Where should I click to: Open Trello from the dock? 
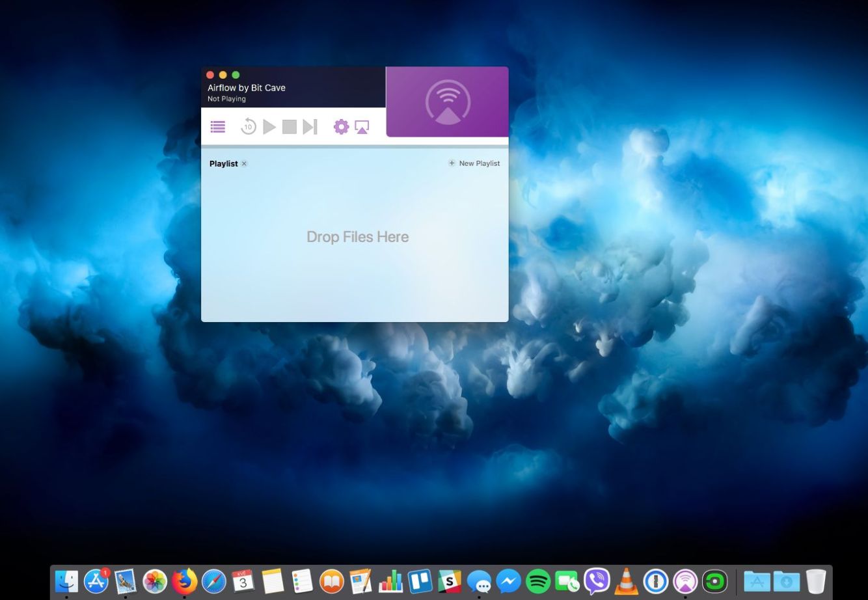[420, 581]
